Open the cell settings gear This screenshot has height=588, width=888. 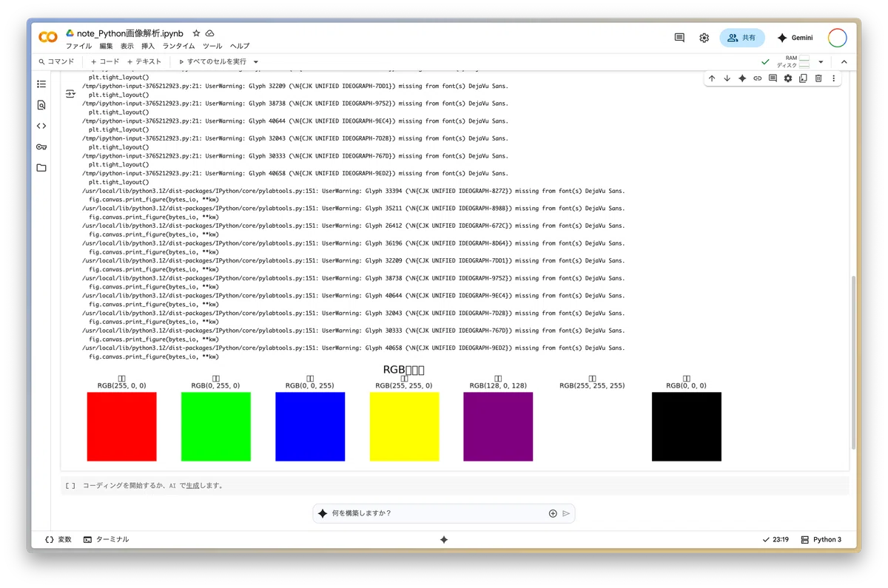click(788, 78)
